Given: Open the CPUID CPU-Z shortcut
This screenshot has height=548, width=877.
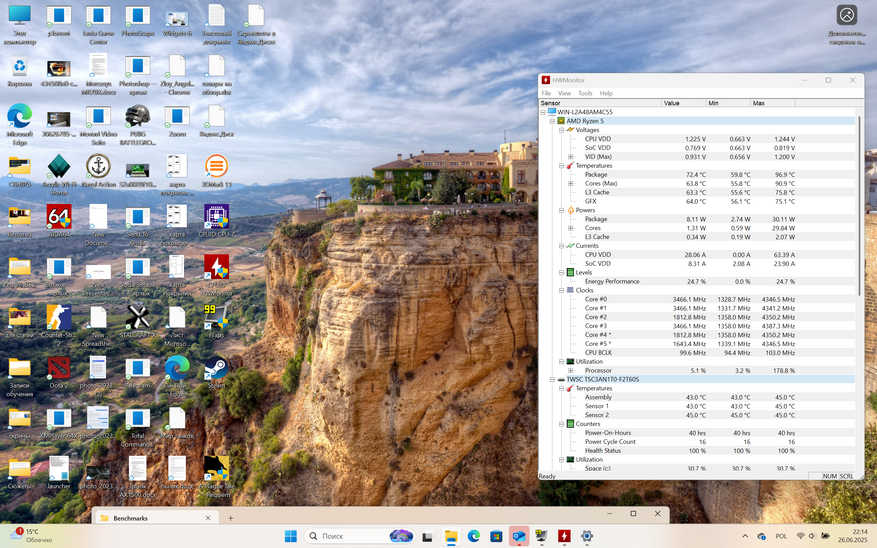Looking at the screenshot, I should tap(216, 217).
